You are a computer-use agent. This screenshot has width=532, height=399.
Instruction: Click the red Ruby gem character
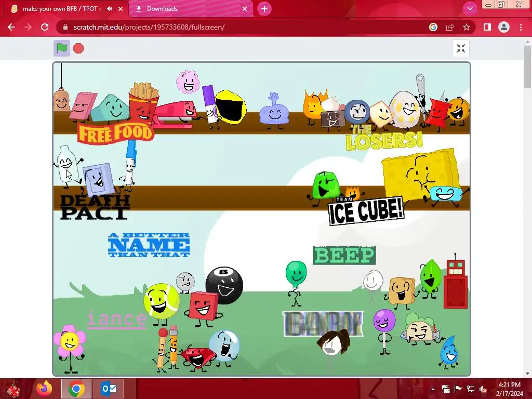point(198,357)
